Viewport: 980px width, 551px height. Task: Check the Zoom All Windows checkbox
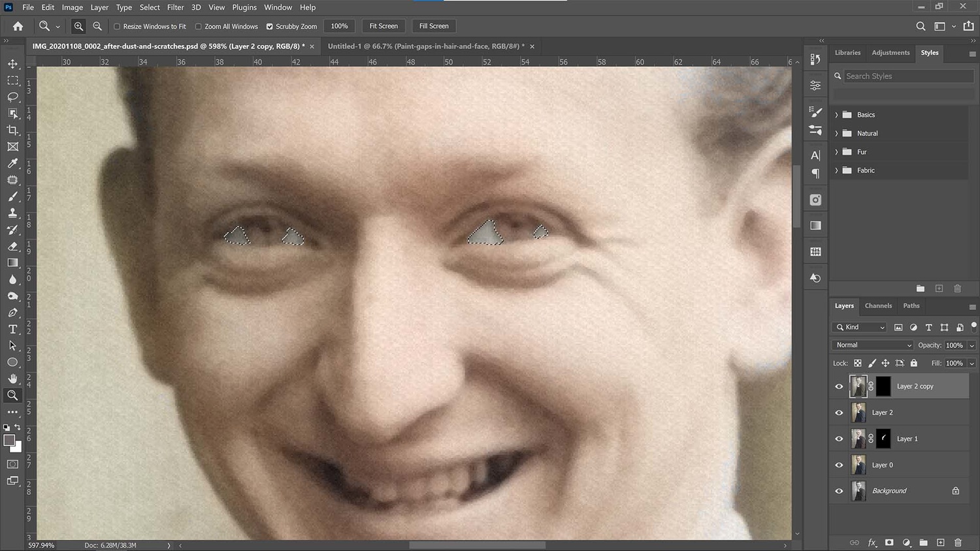point(198,26)
